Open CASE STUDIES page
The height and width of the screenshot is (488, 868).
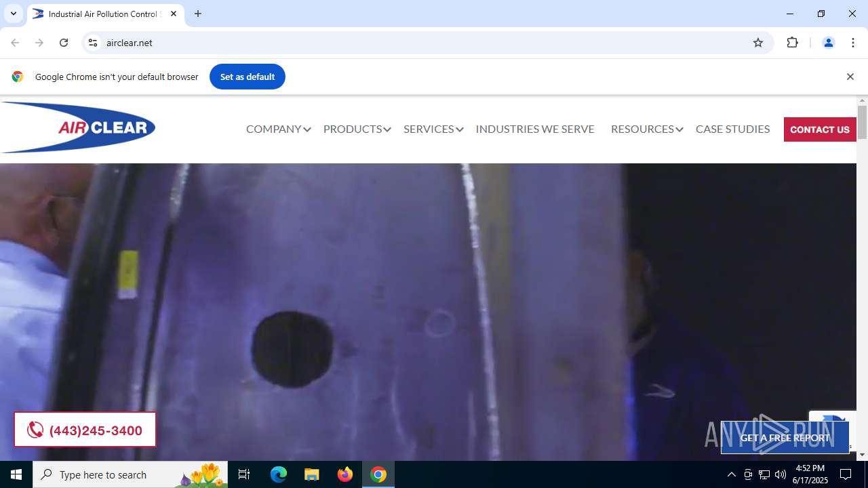(732, 129)
